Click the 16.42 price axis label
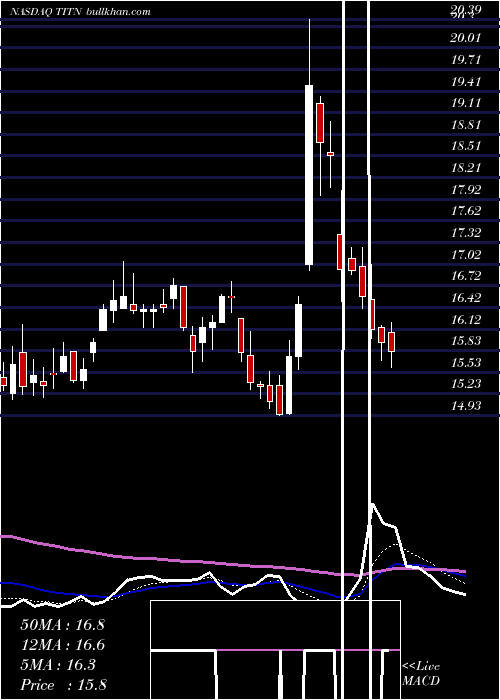The width and height of the screenshot is (500, 700). click(466, 298)
